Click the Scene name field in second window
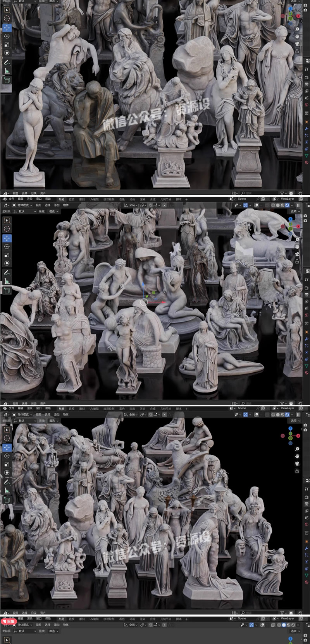Viewport: 310px width, 644px height. coord(246,199)
